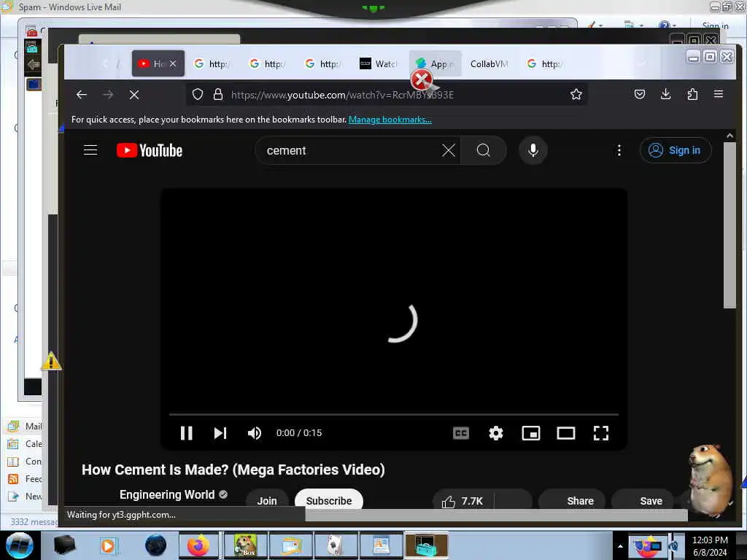This screenshot has height=560, width=747.
Task: Open video player settings gear
Action: pyautogui.click(x=496, y=433)
